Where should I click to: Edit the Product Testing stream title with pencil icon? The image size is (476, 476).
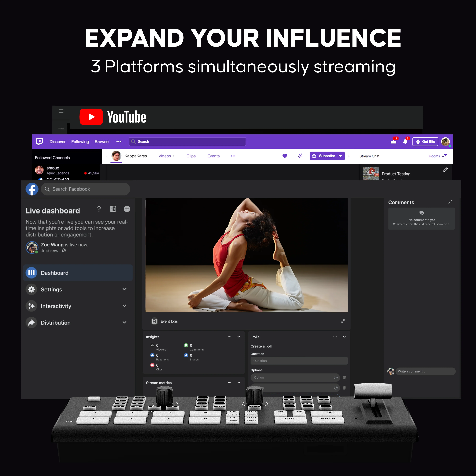[x=445, y=170]
